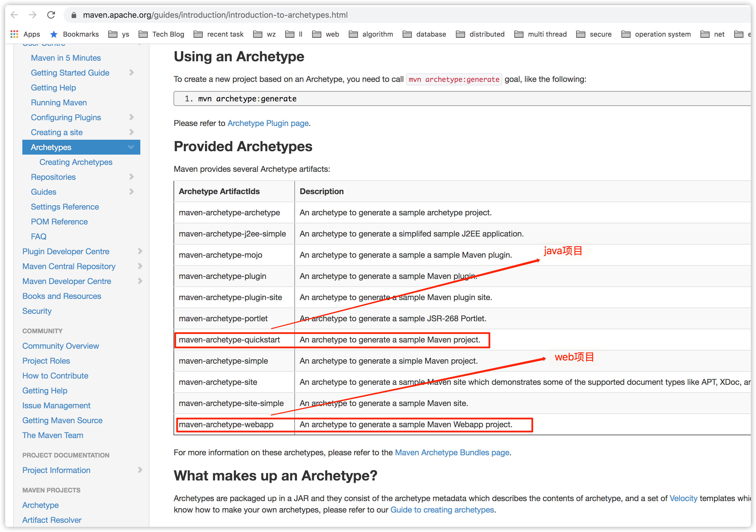The image size is (756, 532).
Task: Follow the Archetype Plugin page link
Action: (x=268, y=123)
